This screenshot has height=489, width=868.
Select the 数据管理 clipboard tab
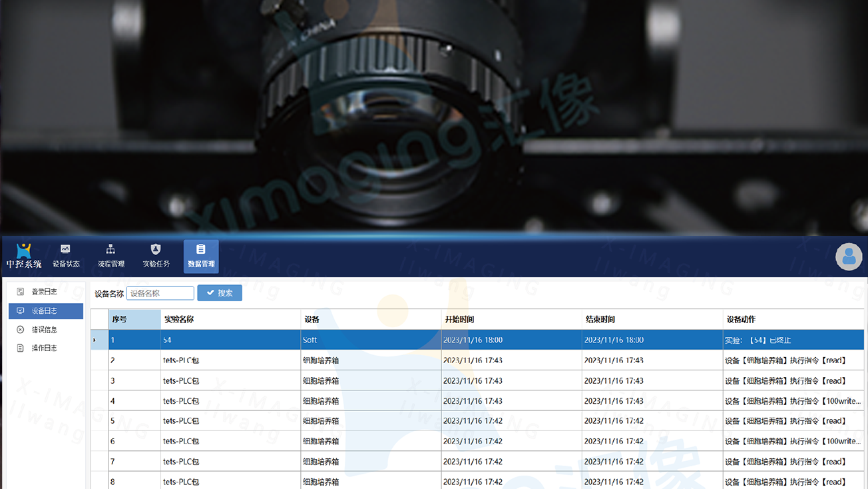201,256
